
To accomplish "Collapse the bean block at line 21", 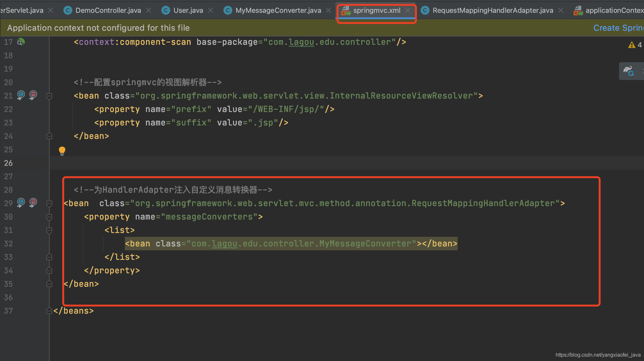I will 49,96.
